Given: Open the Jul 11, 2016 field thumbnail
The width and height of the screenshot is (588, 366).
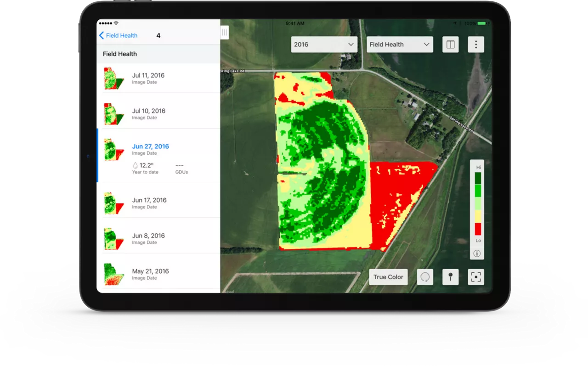Looking at the screenshot, I should point(114,78).
